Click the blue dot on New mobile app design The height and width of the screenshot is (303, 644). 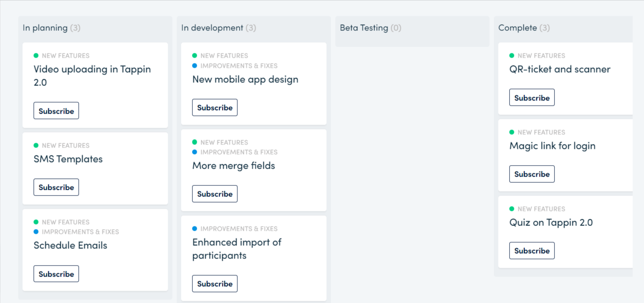point(194,65)
